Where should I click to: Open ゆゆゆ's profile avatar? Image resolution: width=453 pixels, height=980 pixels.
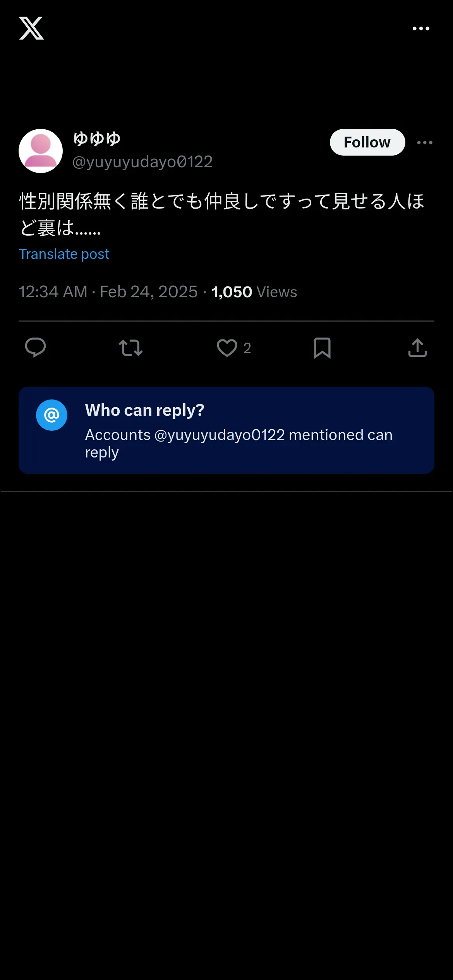coord(41,151)
